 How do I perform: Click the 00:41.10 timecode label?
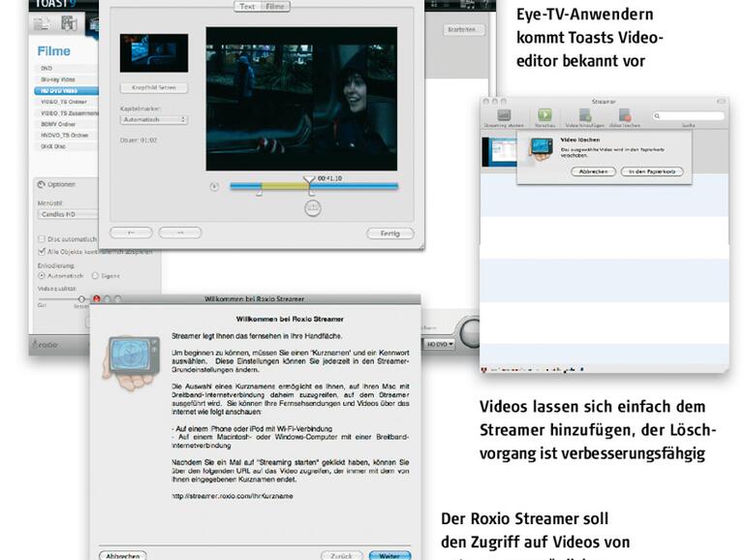point(329,178)
